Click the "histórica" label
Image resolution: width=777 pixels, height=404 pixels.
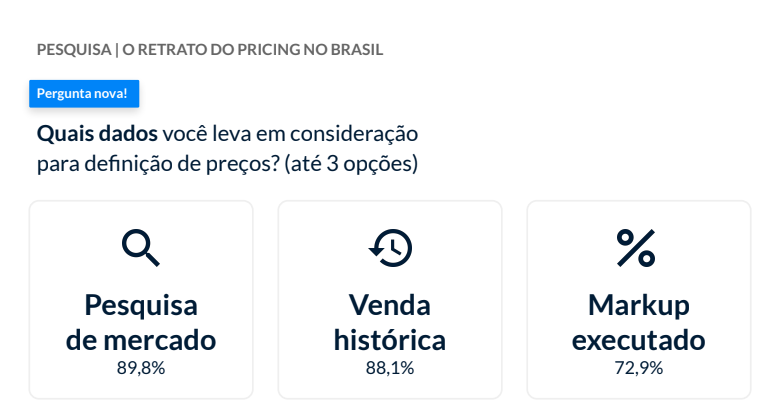coord(390,339)
